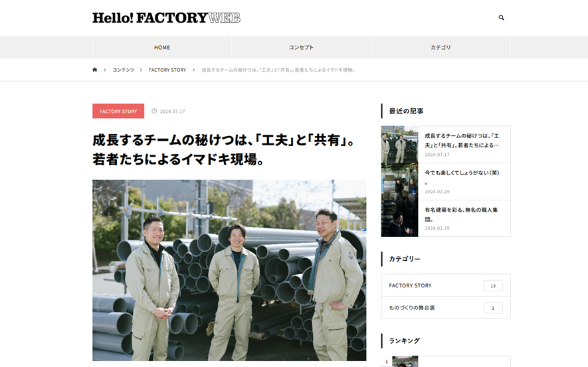588x367 pixels.
Task: Click the red FACTORY STORY category tag
Action: pos(118,111)
